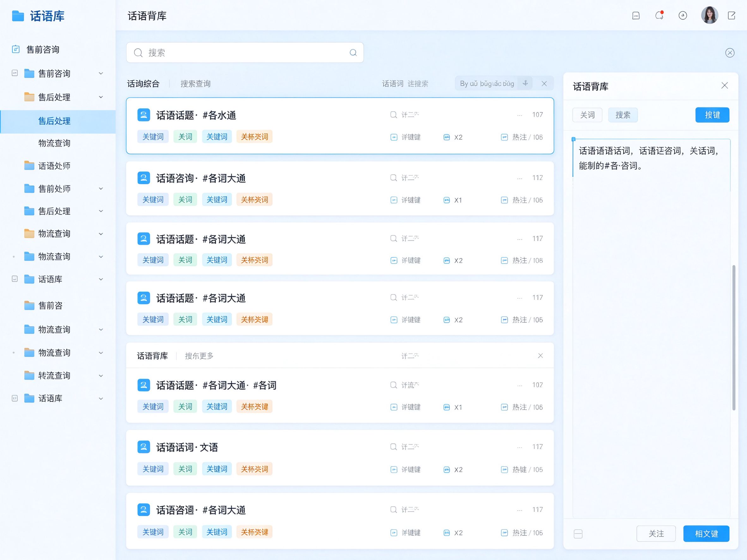Click the 热注 / 105 icon in the 112 card
The image size is (747, 560).
504,200
